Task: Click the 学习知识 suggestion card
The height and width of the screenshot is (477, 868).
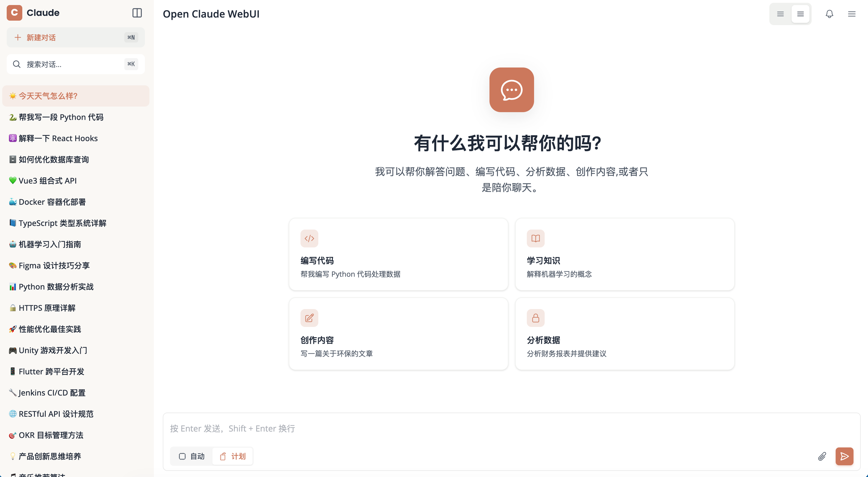Action: pos(624,254)
